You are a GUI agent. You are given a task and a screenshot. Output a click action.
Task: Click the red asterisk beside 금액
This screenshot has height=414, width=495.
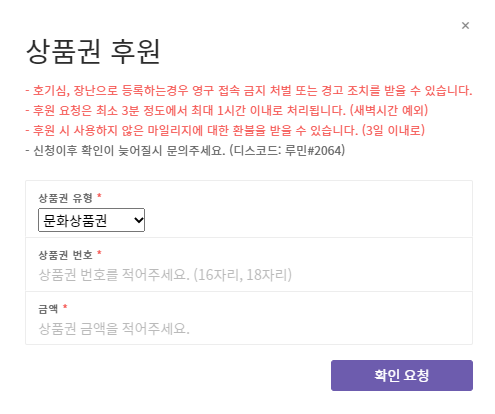click(65, 306)
